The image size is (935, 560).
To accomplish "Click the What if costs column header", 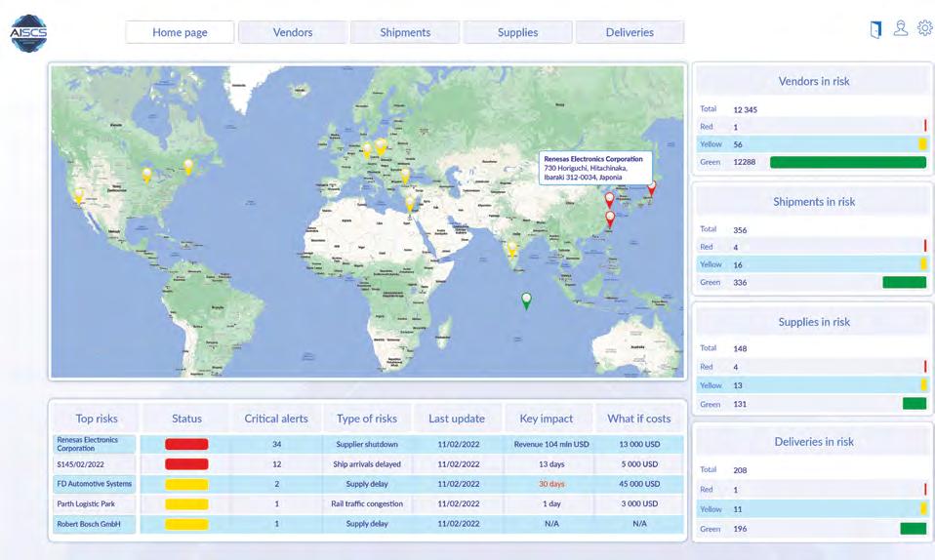I will click(639, 419).
